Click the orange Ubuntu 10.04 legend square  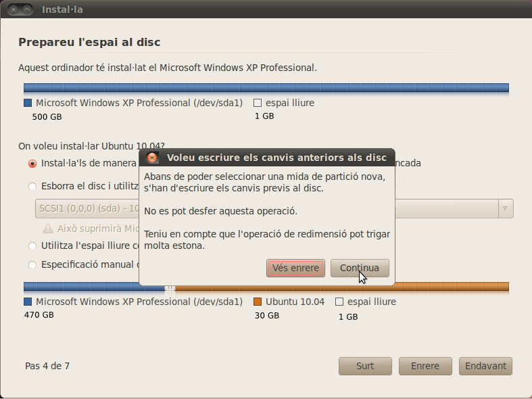(x=258, y=302)
